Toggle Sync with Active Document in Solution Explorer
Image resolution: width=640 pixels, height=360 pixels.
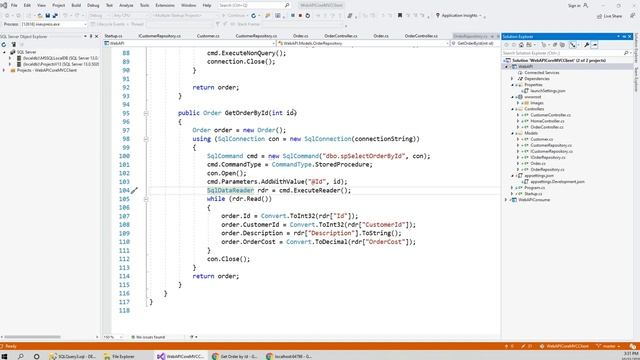pos(573,45)
